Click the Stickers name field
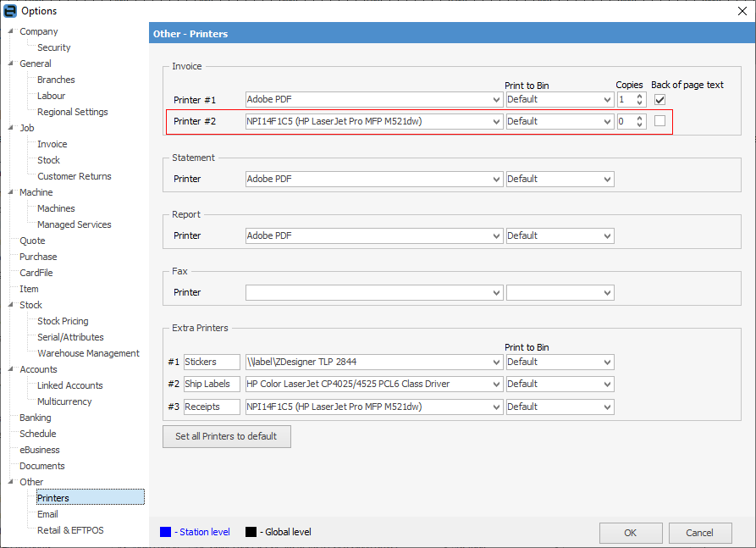The width and height of the screenshot is (756, 548). (211, 363)
